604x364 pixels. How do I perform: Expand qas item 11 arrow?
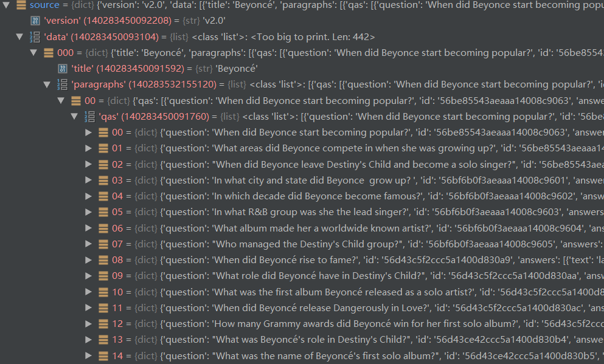point(88,308)
